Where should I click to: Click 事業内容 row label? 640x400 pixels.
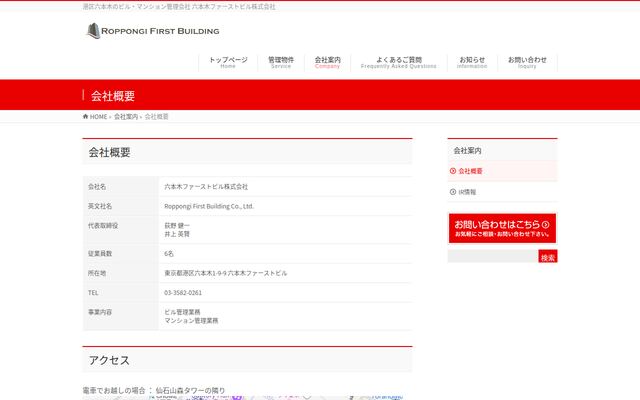tap(100, 312)
